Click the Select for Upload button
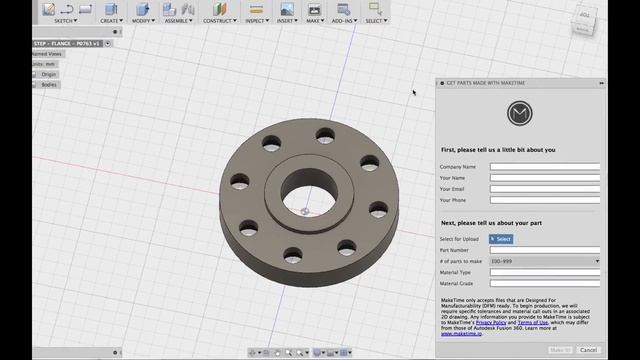The height and width of the screenshot is (360, 640). tap(501, 239)
